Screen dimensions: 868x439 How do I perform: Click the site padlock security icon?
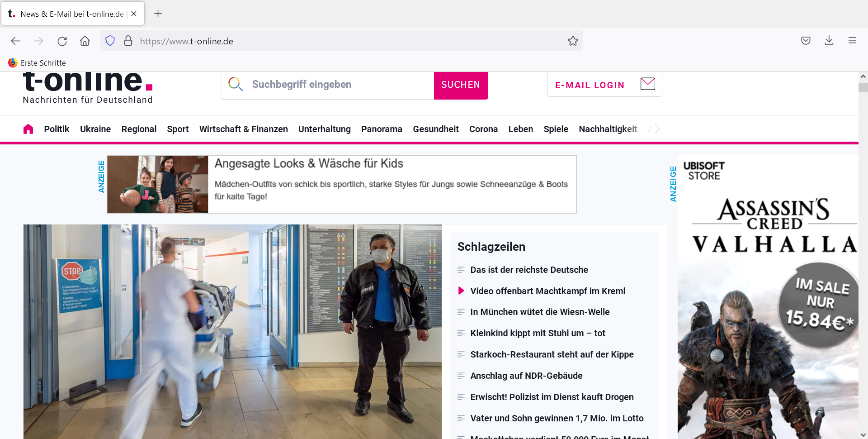tap(128, 41)
